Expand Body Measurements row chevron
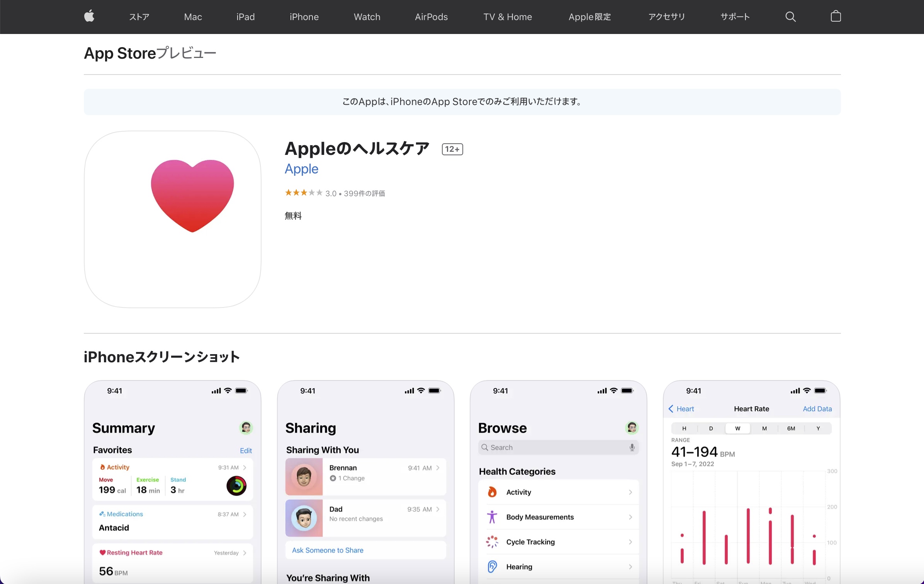 point(630,517)
